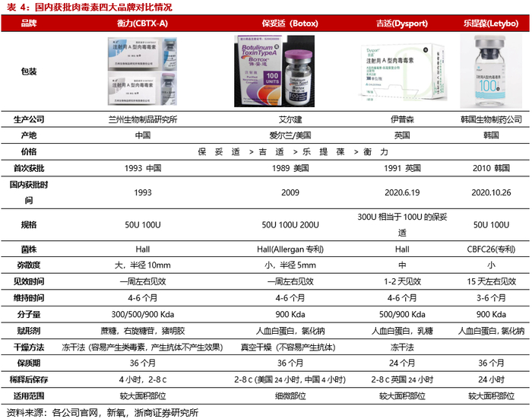Select the cell 2020.10.26
The image size is (532, 419).
(491, 192)
